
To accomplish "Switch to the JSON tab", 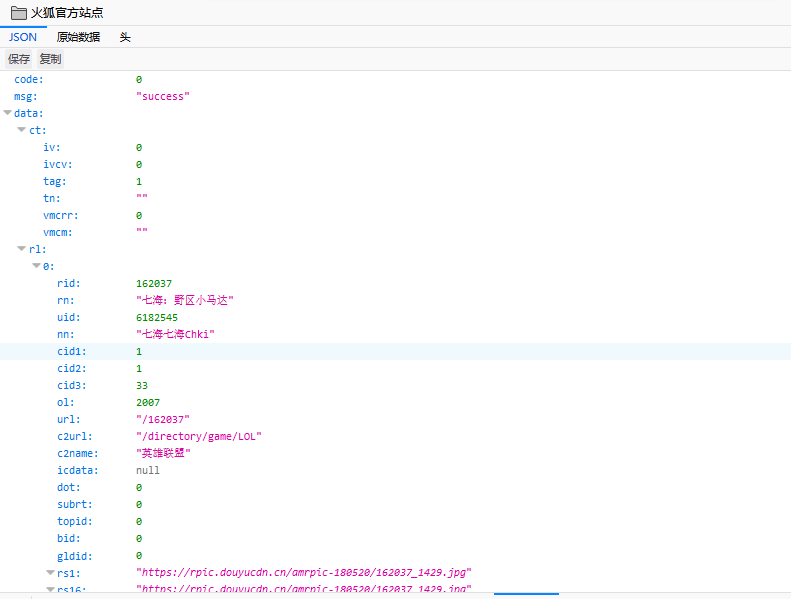I will (x=23, y=37).
